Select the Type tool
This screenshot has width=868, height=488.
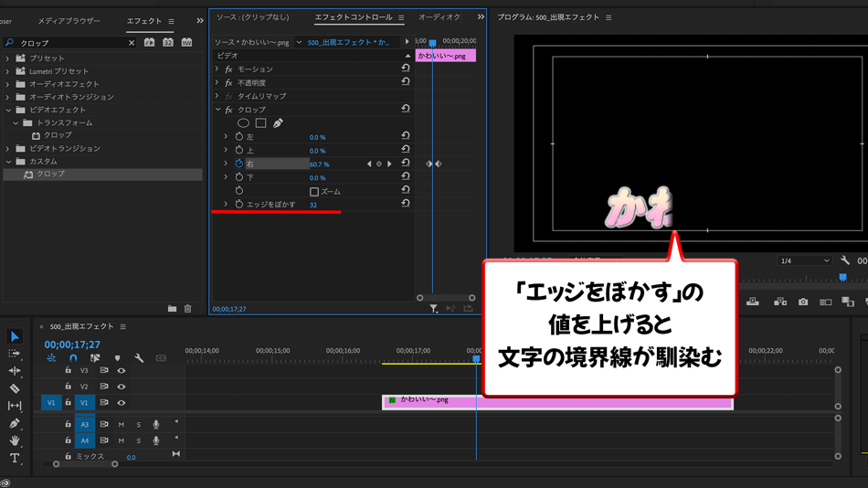click(15, 458)
